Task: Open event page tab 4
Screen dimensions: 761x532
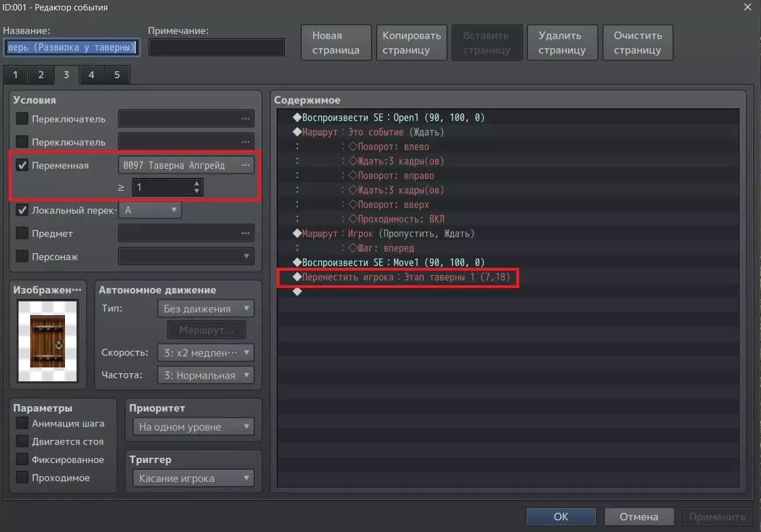Action: 92,75
